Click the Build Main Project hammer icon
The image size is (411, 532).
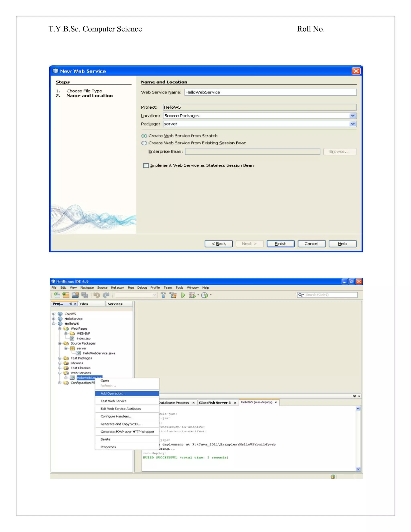[x=163, y=295]
